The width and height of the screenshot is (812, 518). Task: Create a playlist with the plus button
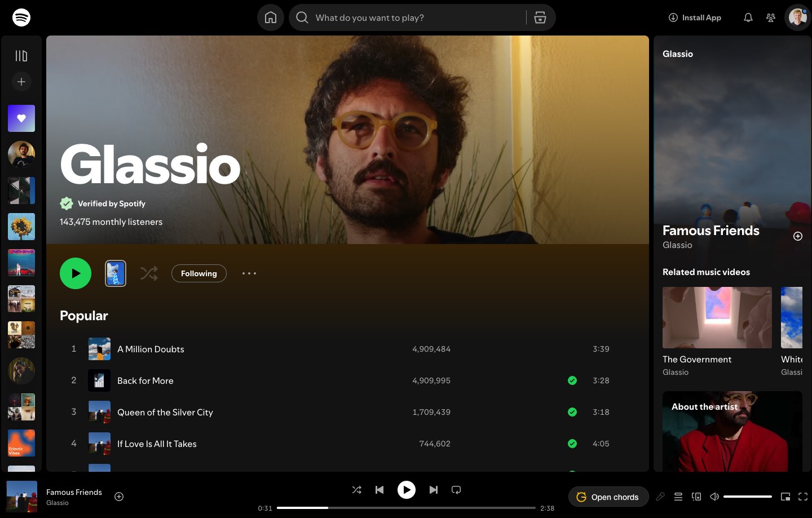coord(21,82)
